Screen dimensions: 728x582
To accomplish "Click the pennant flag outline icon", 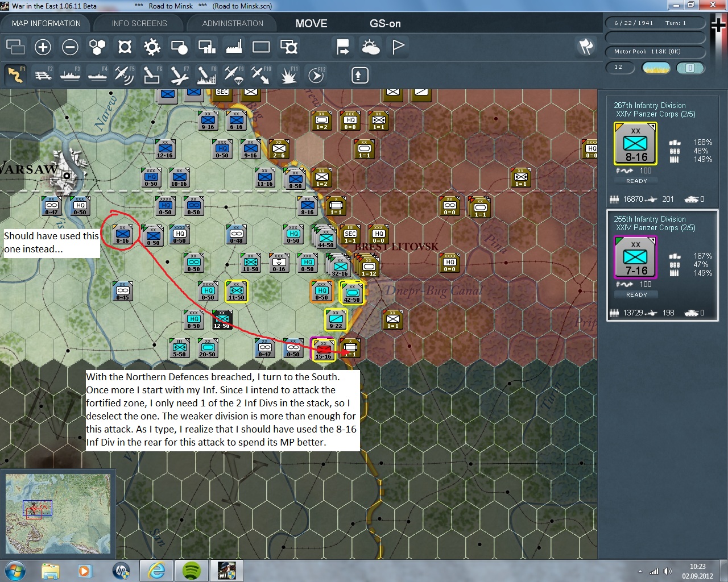I will (x=398, y=47).
